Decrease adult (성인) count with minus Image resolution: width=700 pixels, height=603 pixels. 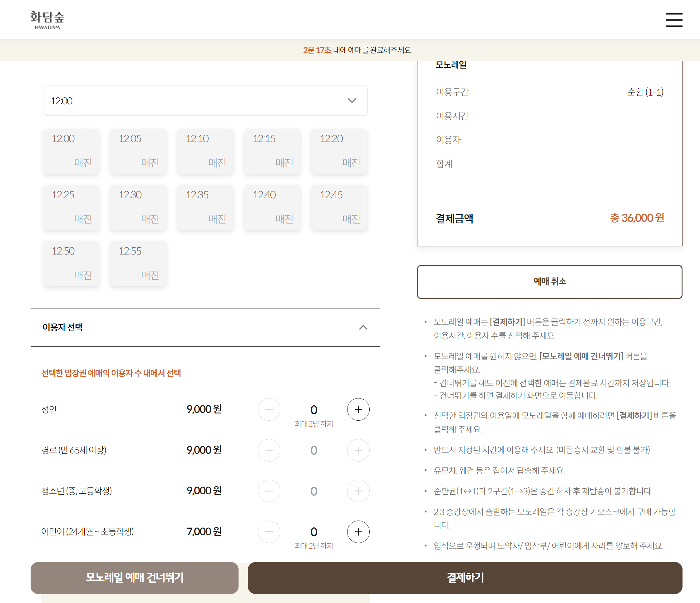[269, 409]
